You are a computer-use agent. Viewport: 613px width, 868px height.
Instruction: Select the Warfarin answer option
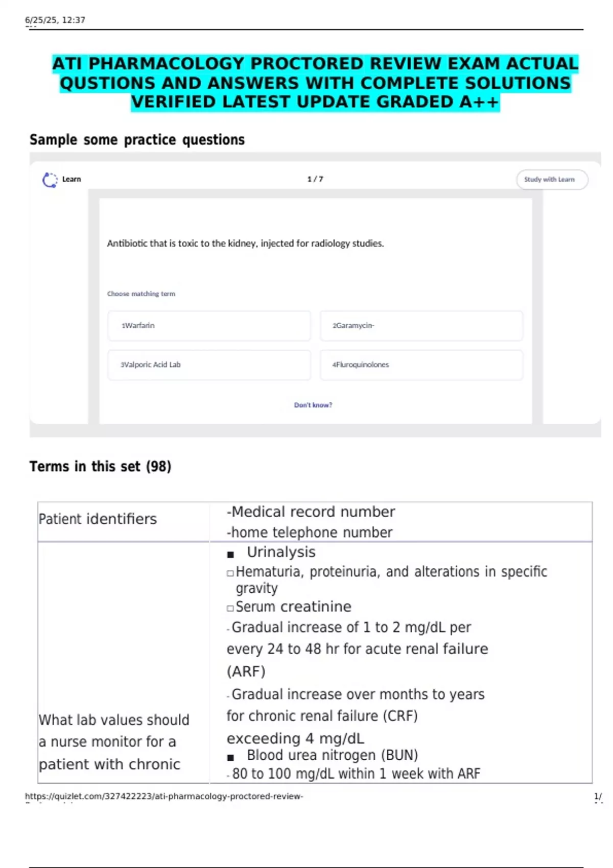tap(209, 326)
